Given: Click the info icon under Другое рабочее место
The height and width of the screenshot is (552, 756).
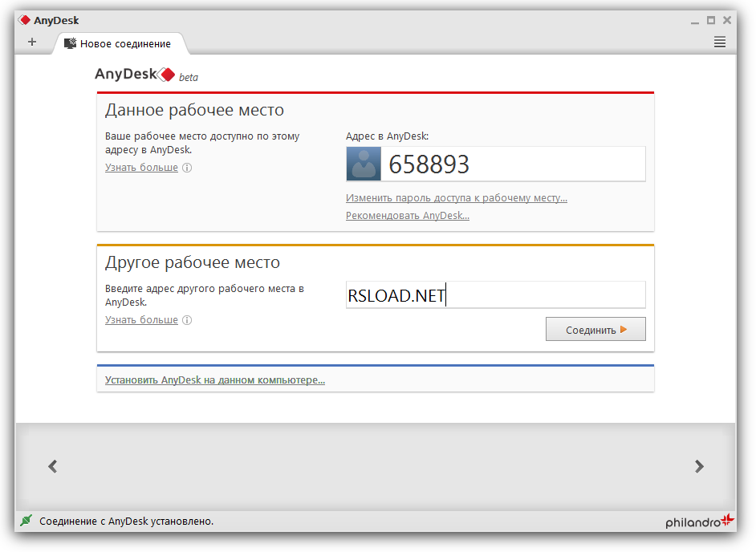Looking at the screenshot, I should [x=186, y=319].
